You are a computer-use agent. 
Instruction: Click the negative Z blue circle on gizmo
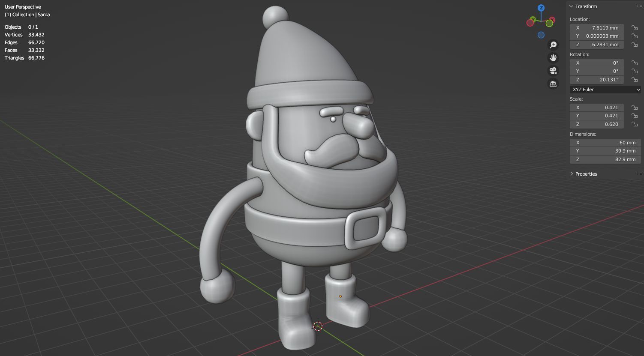tap(541, 35)
